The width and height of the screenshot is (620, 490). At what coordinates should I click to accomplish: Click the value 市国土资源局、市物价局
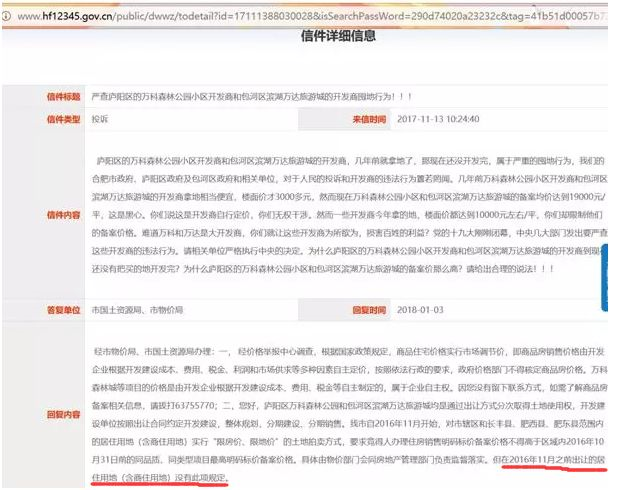click(x=137, y=310)
